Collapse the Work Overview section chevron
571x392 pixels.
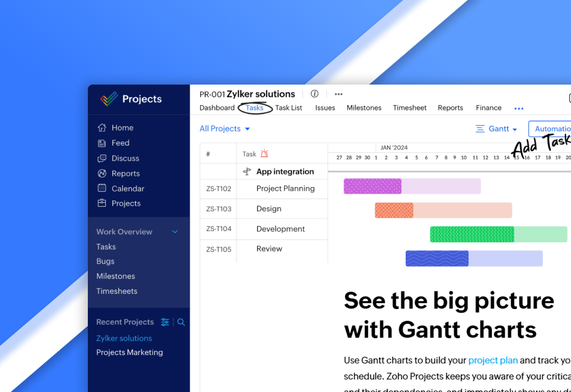point(175,232)
